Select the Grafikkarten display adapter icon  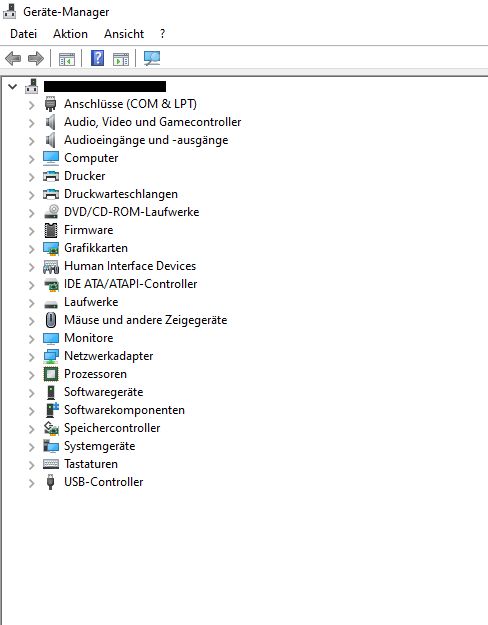[x=51, y=248]
